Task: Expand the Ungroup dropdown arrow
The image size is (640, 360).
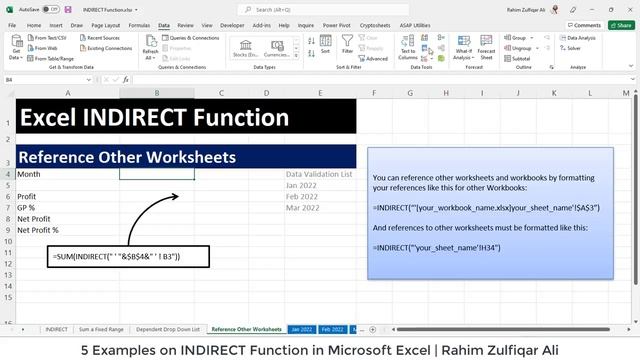Action: coord(538,48)
